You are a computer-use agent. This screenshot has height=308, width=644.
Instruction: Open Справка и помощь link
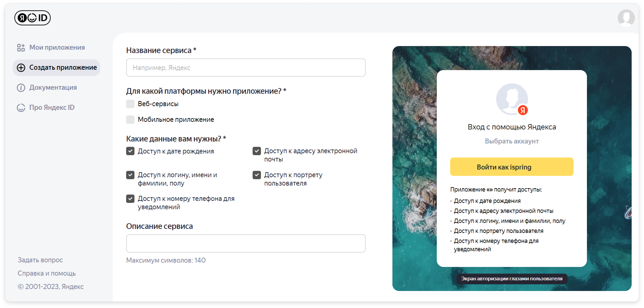[x=47, y=273]
